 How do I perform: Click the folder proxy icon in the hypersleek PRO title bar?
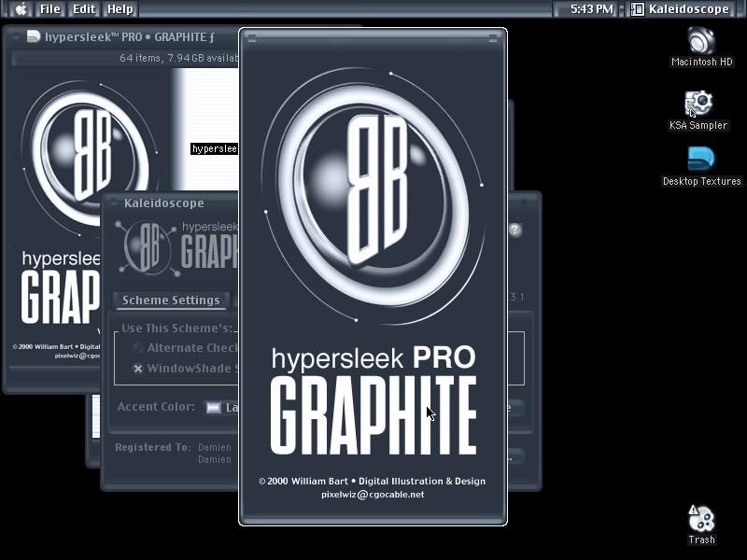(x=34, y=36)
